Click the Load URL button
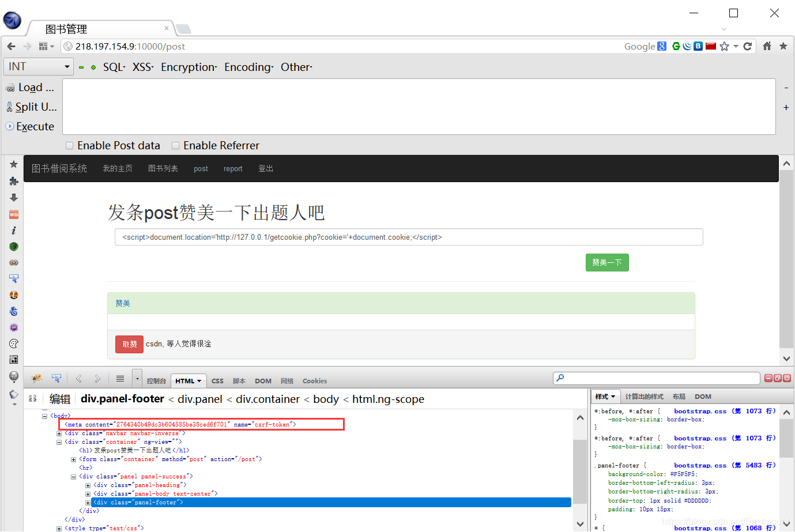 pos(30,88)
